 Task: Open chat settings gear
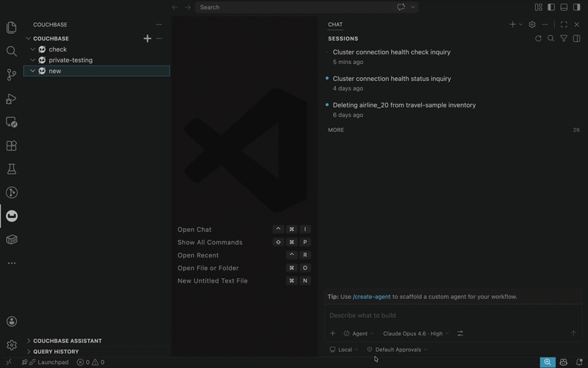click(532, 24)
